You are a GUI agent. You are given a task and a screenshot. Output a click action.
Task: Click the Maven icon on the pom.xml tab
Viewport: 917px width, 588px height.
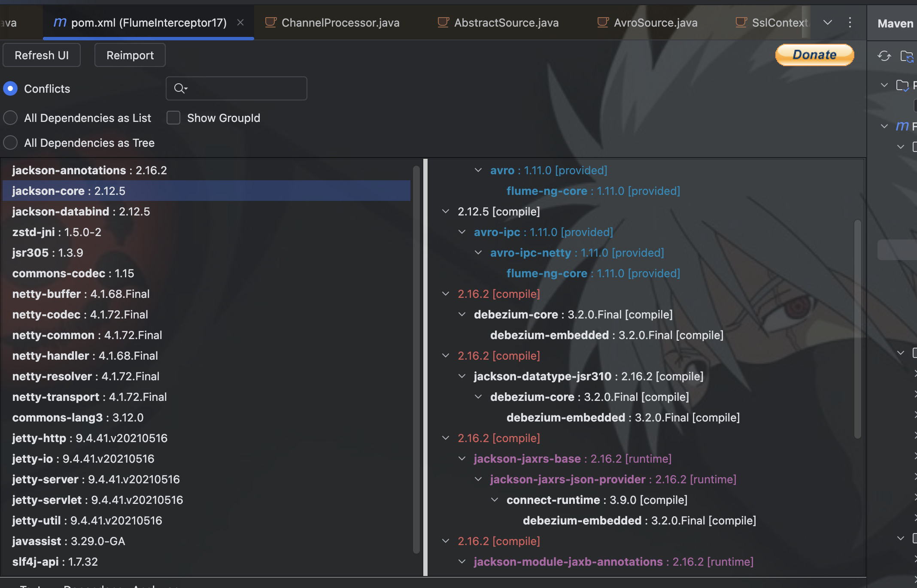pyautogui.click(x=60, y=22)
